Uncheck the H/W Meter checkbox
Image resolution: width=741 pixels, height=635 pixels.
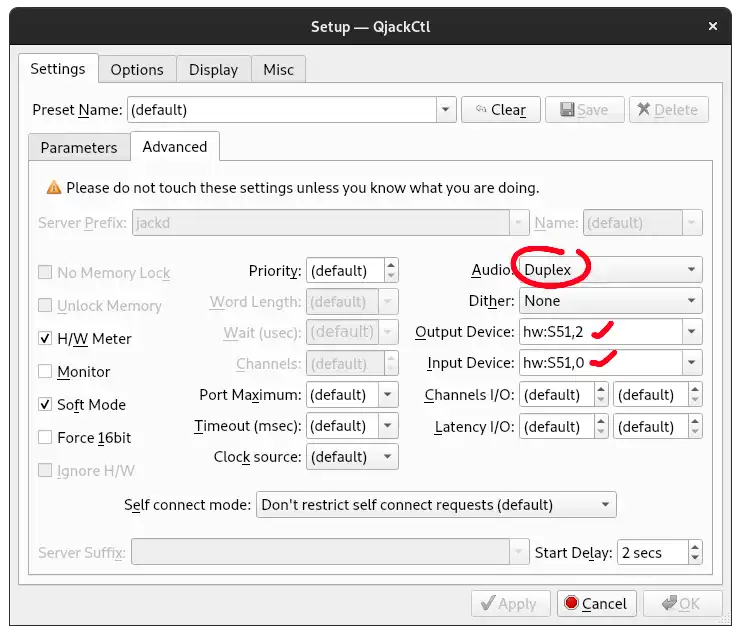(45, 338)
